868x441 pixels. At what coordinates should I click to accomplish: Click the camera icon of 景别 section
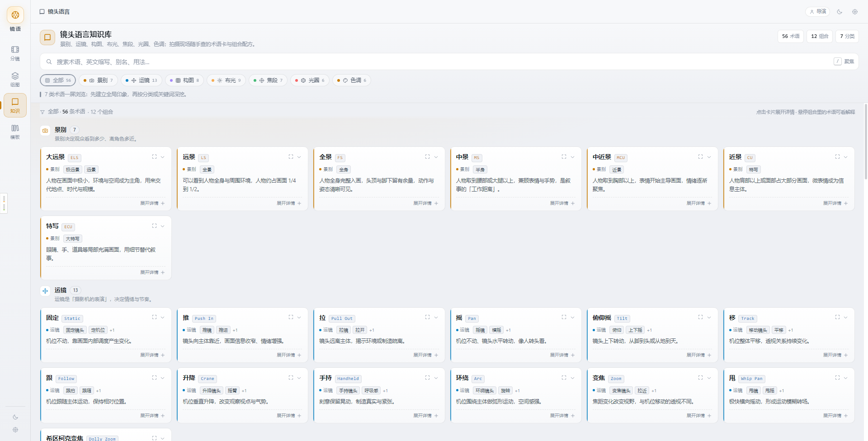tap(45, 131)
